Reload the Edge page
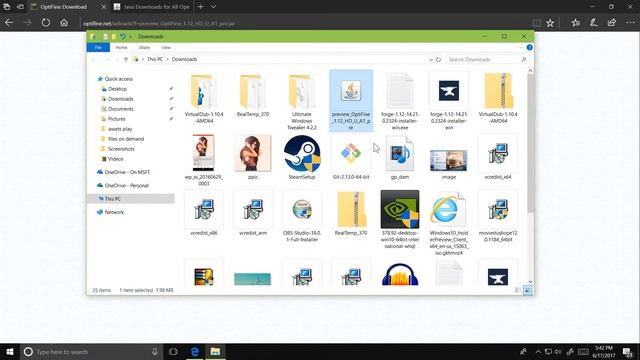 pyautogui.click(x=46, y=23)
